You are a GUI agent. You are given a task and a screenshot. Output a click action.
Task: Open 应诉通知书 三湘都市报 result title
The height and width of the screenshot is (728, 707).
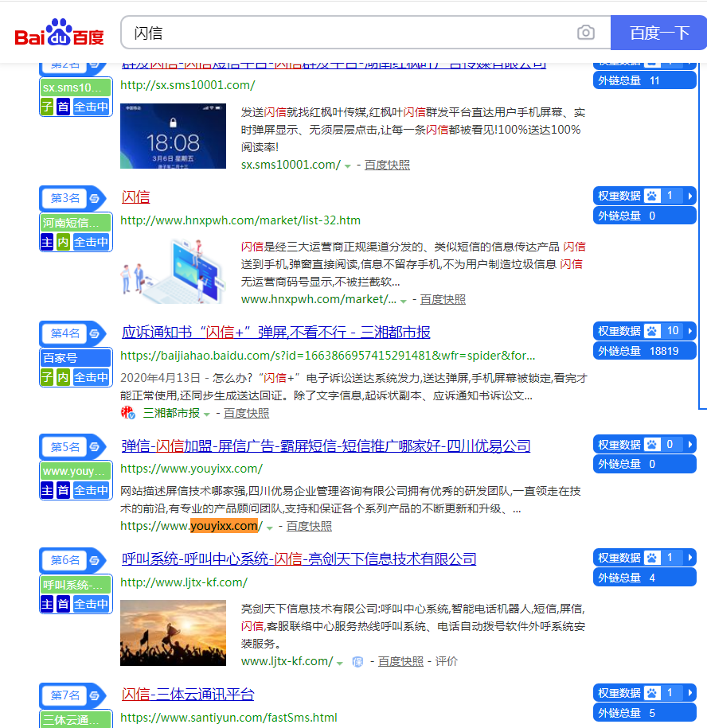276,332
